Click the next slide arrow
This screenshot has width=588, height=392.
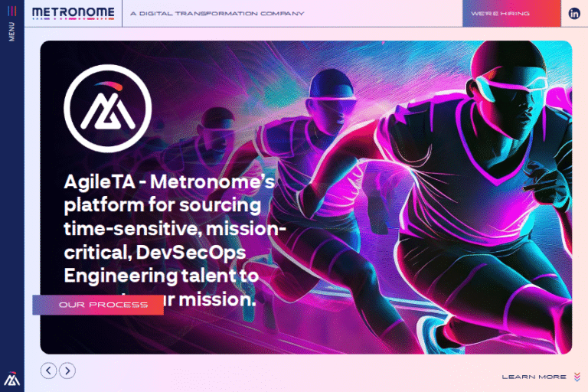[x=67, y=371]
